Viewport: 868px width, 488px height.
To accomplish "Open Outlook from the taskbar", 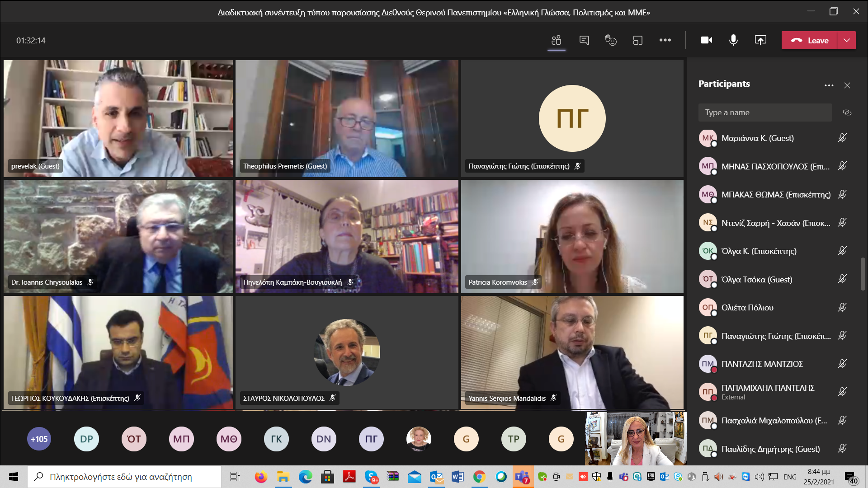I will [437, 477].
